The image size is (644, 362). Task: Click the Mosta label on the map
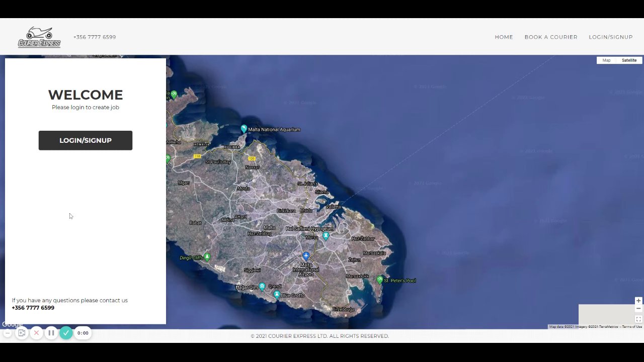pos(244,189)
